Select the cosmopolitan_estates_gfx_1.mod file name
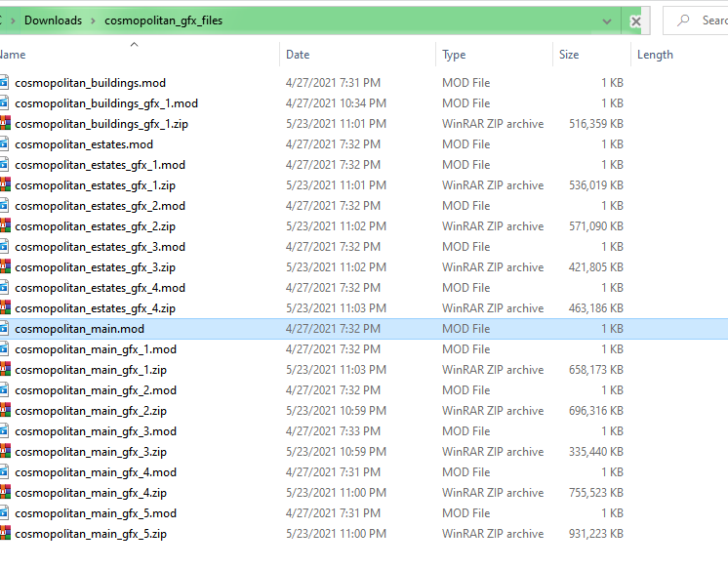 pyautogui.click(x=100, y=165)
